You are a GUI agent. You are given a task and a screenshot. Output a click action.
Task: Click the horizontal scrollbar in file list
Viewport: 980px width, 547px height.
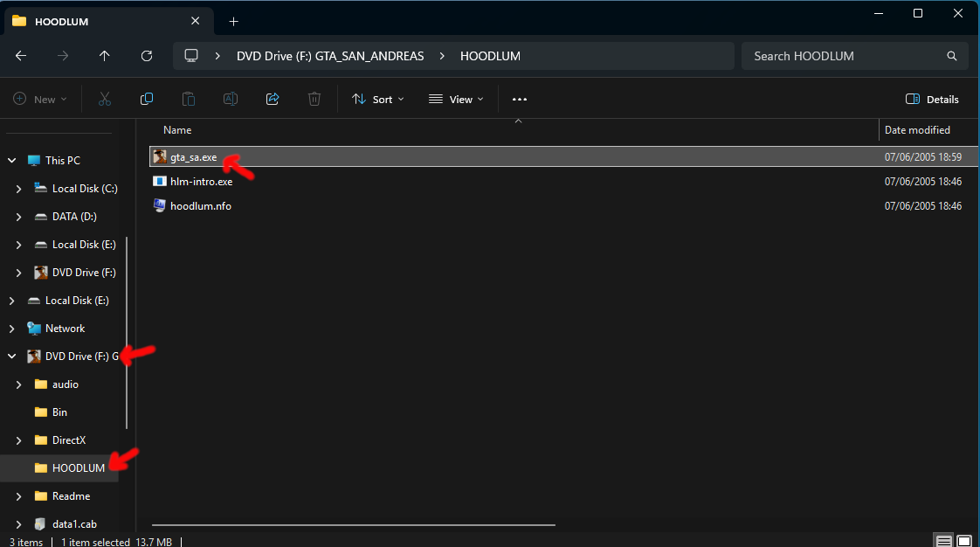(x=353, y=525)
